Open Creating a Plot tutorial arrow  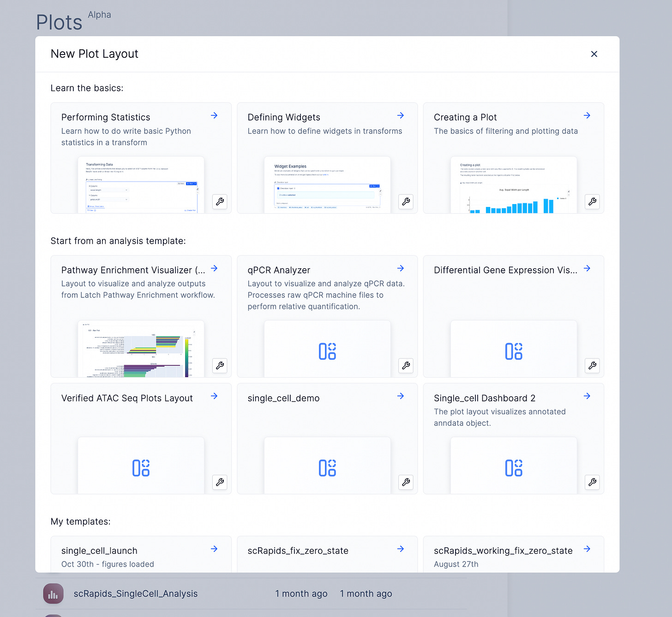[587, 115]
